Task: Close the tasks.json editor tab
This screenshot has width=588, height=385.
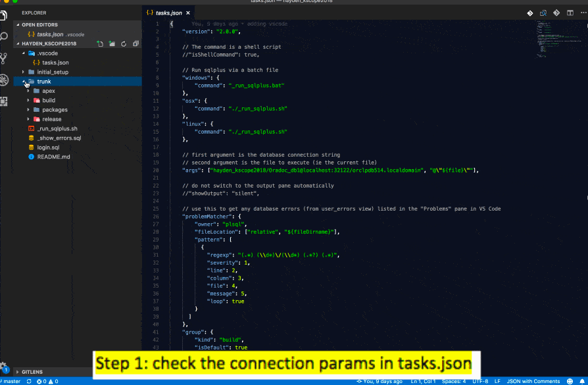Action: click(x=188, y=13)
